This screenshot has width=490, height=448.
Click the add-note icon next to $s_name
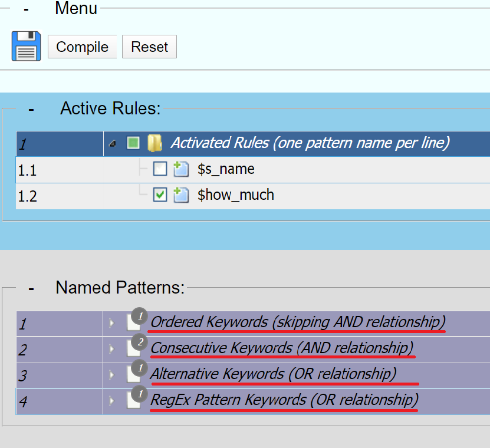[181, 169]
